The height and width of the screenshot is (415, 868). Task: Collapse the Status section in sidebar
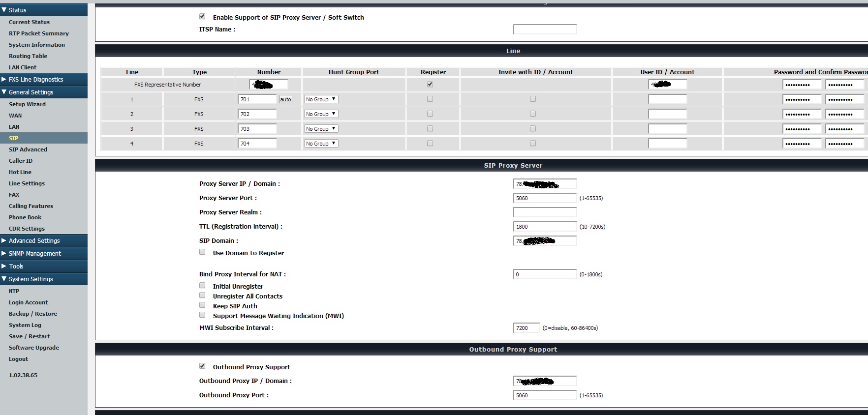click(x=43, y=10)
